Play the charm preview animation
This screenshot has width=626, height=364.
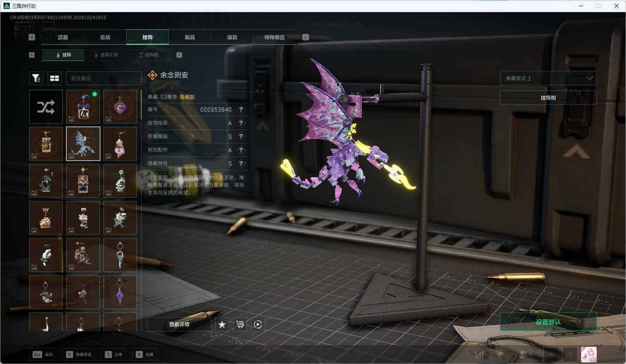258,324
